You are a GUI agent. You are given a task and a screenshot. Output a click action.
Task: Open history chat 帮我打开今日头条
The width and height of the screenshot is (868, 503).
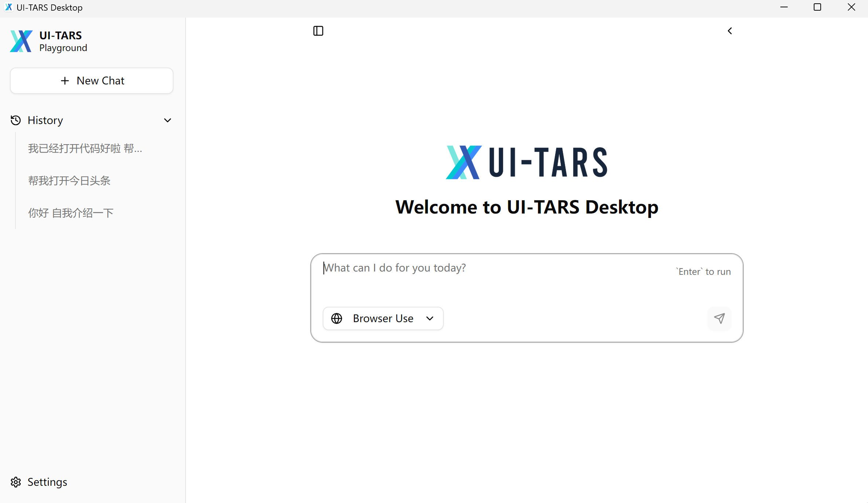pos(69,181)
